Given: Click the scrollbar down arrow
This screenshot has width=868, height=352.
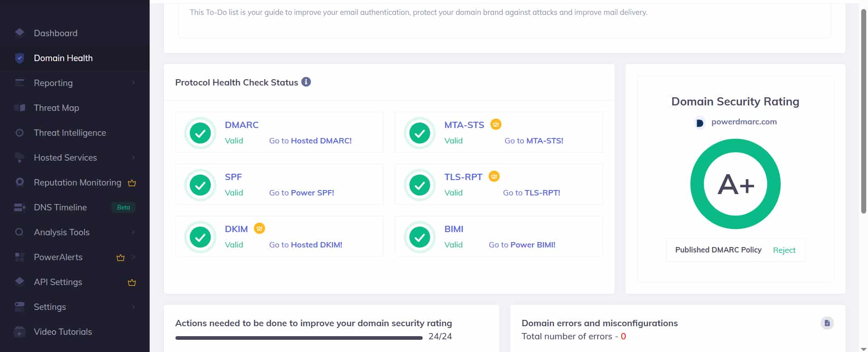Looking at the screenshot, I should pos(863,349).
